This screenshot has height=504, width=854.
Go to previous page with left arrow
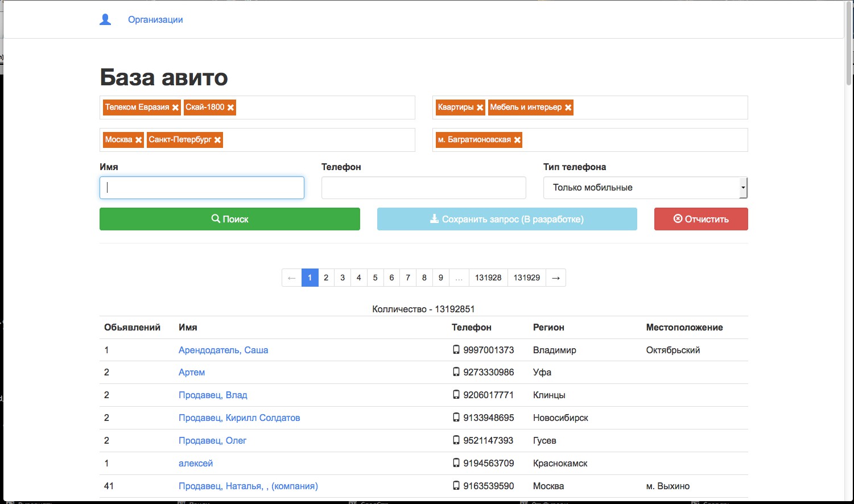click(292, 278)
